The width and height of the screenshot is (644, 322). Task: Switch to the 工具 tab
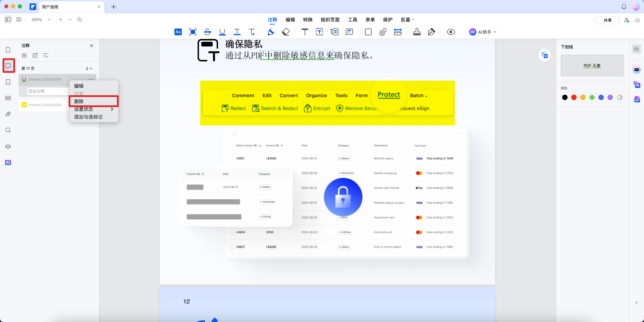coord(353,20)
